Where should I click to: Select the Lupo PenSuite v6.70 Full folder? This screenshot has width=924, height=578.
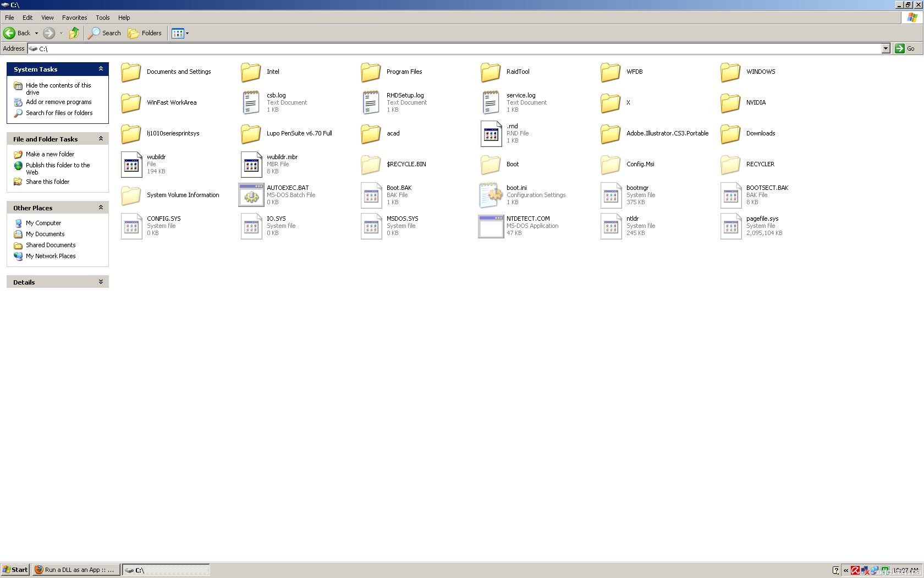click(x=287, y=133)
